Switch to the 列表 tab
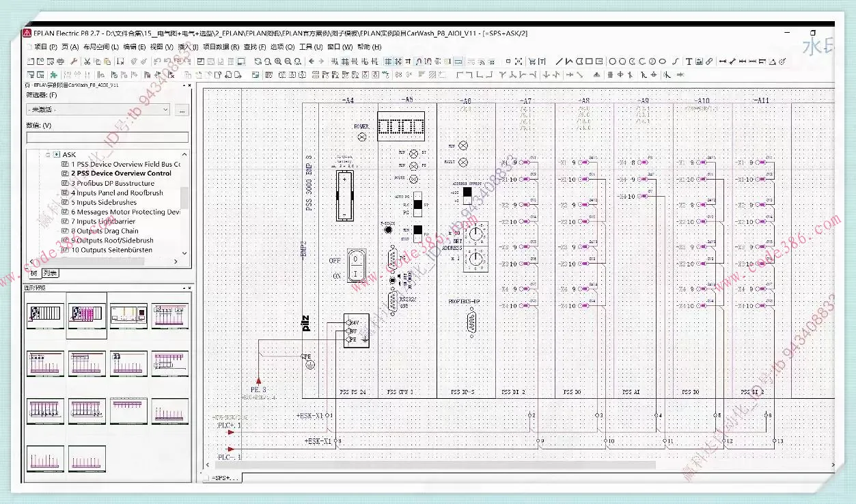Screen dimensions: 856x504 tap(51, 273)
